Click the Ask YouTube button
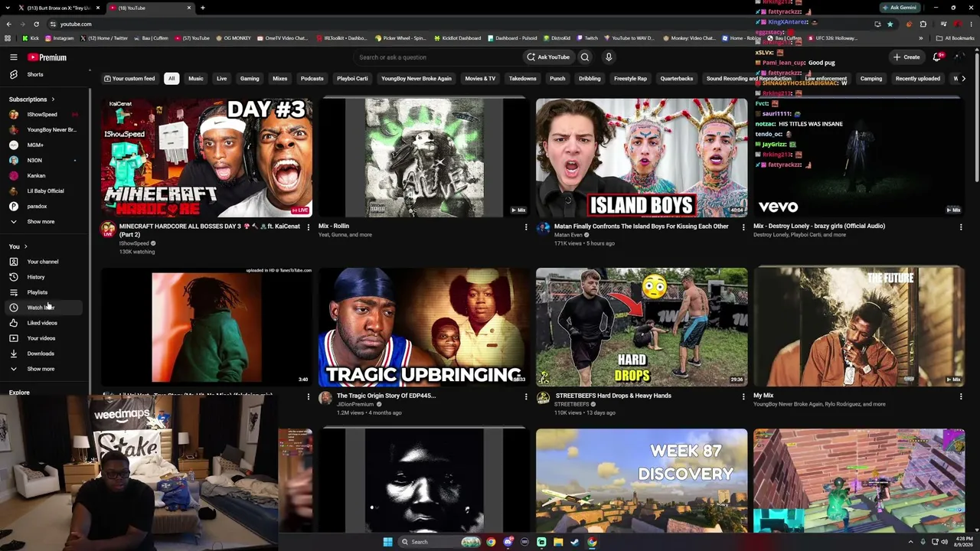Viewport: 980px width, 551px height. tap(547, 57)
